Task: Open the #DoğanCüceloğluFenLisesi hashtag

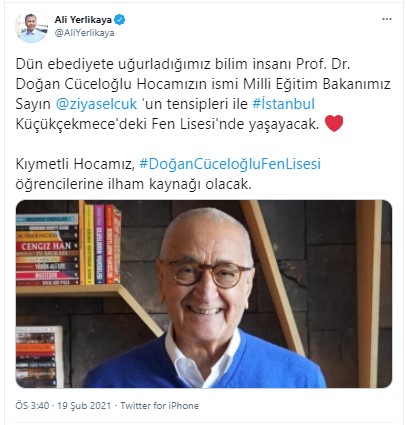Action: click(230, 164)
